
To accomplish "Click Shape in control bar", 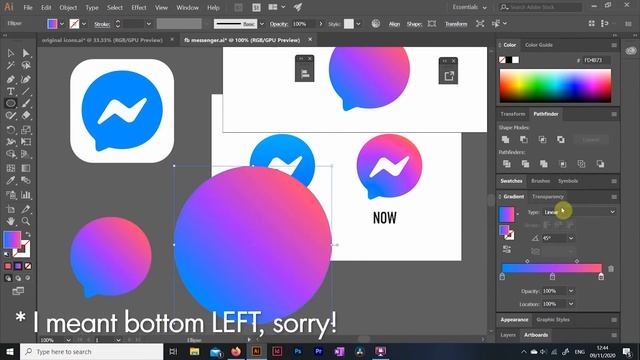I will point(414,24).
